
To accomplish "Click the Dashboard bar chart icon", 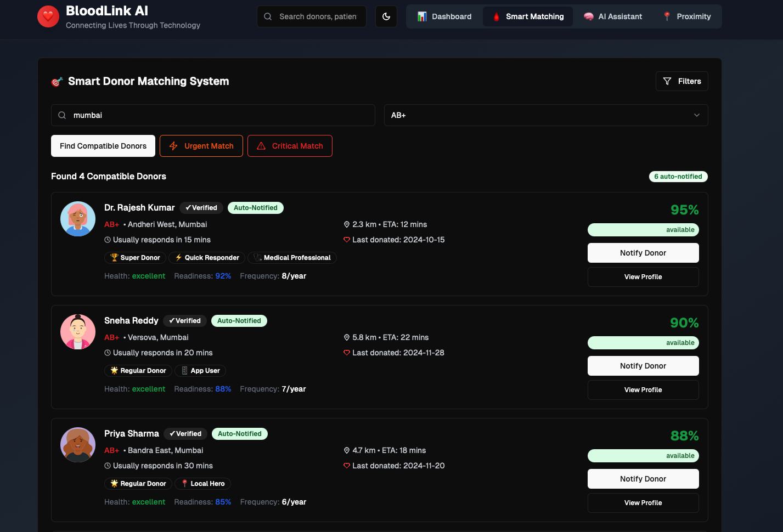I will (422, 16).
